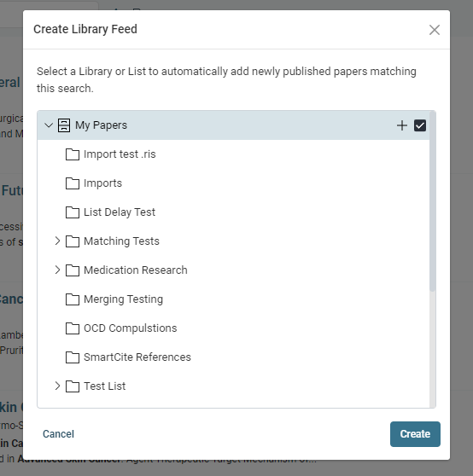
Task: Select the Medication Research list
Action: click(136, 270)
